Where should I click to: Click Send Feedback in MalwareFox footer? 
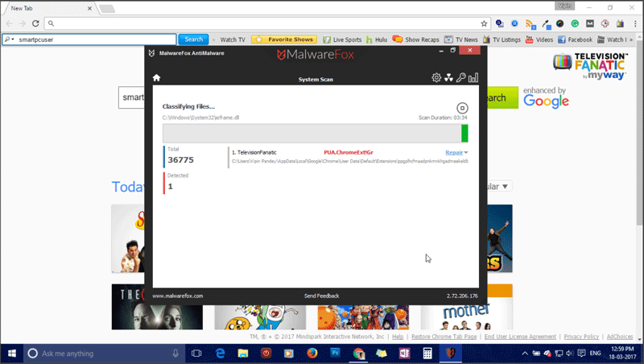pos(321,296)
